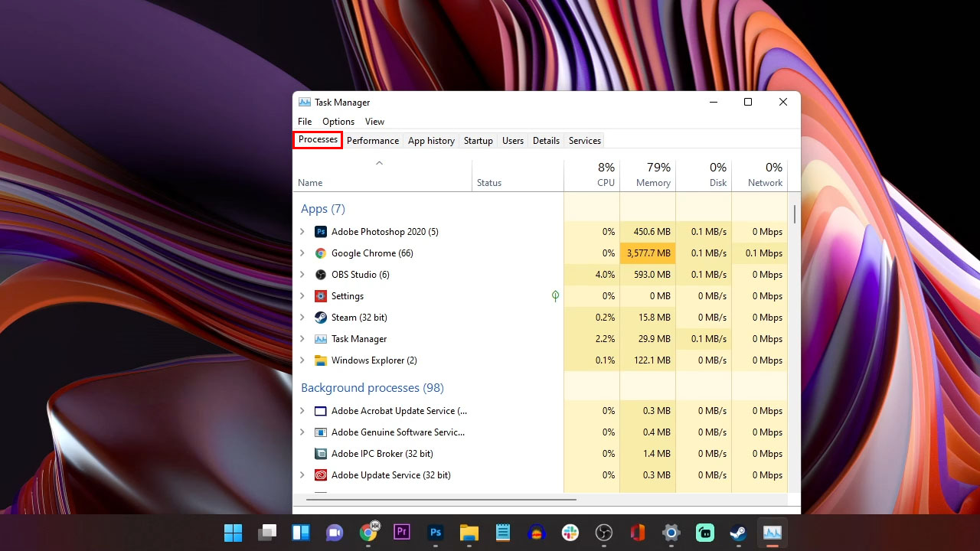The height and width of the screenshot is (551, 980).
Task: Open the Options menu
Action: 338,121
